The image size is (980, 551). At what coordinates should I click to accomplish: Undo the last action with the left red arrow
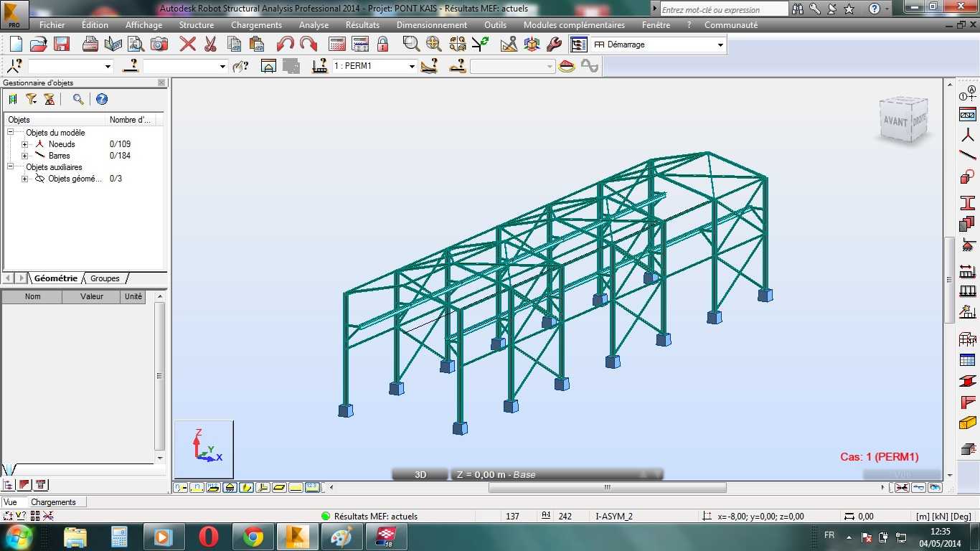tap(286, 44)
